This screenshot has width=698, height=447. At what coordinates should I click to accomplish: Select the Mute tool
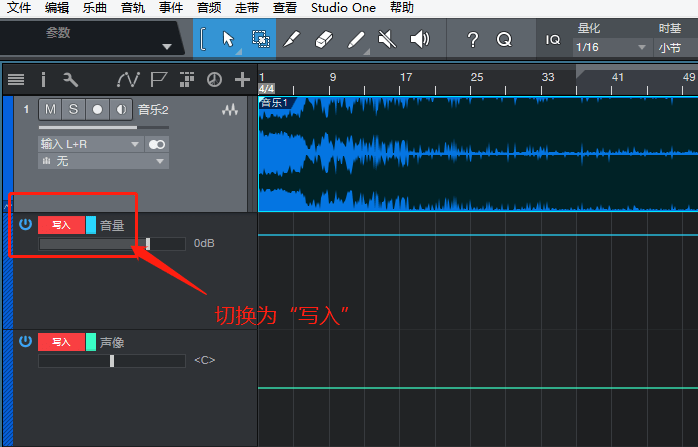point(388,40)
